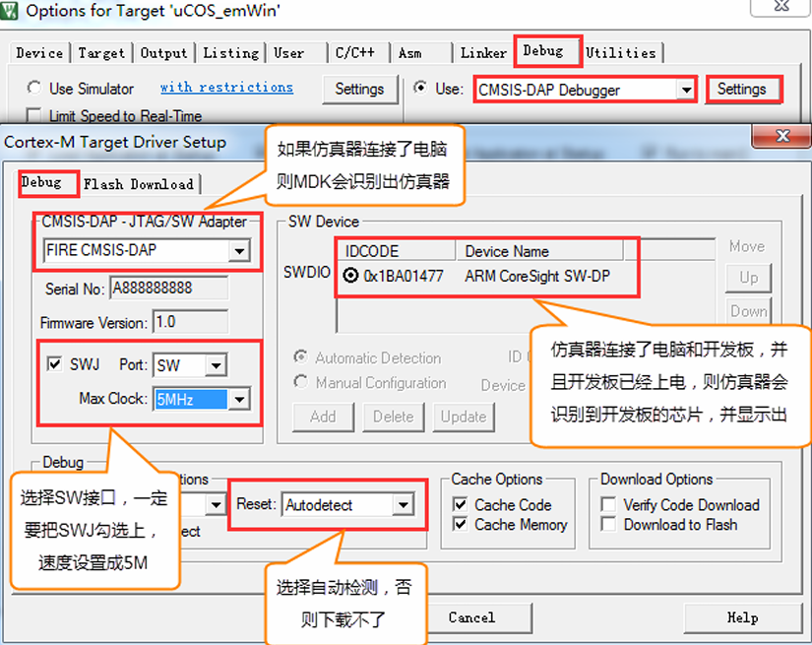The image size is (812, 645).
Task: Click the IDCODE column header
Action: (x=397, y=251)
